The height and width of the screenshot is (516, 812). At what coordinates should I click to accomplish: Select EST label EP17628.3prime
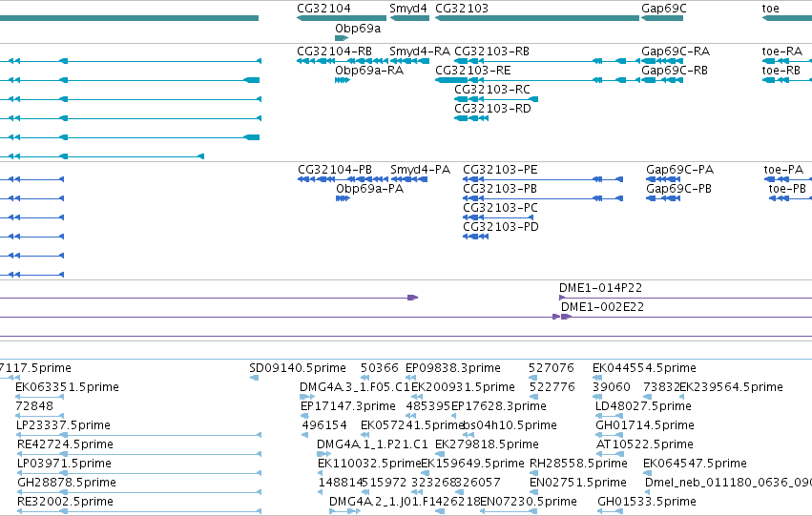[x=498, y=406]
